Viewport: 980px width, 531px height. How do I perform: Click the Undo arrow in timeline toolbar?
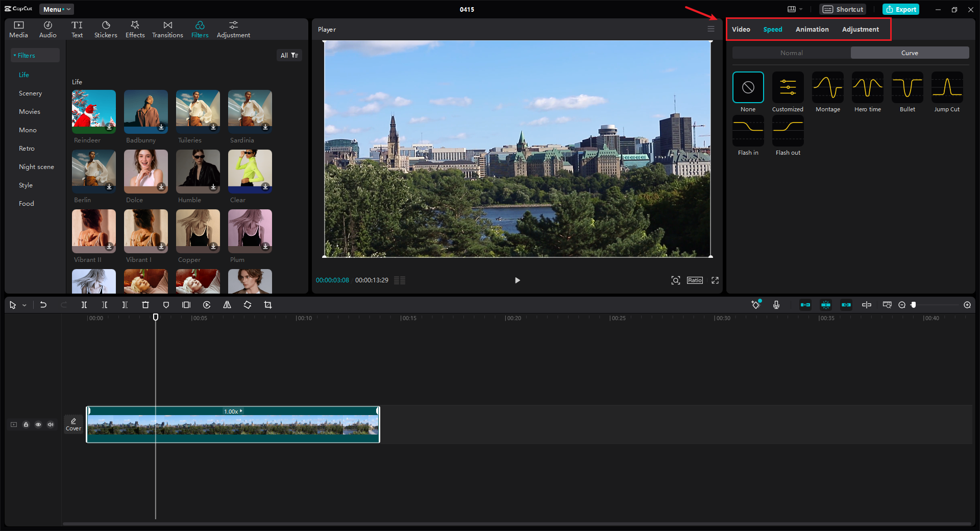tap(43, 305)
